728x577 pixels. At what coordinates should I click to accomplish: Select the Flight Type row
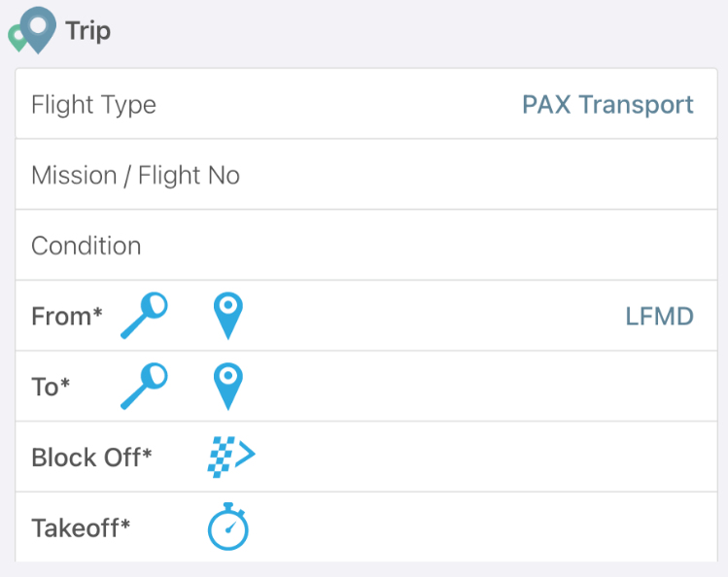[366, 104]
